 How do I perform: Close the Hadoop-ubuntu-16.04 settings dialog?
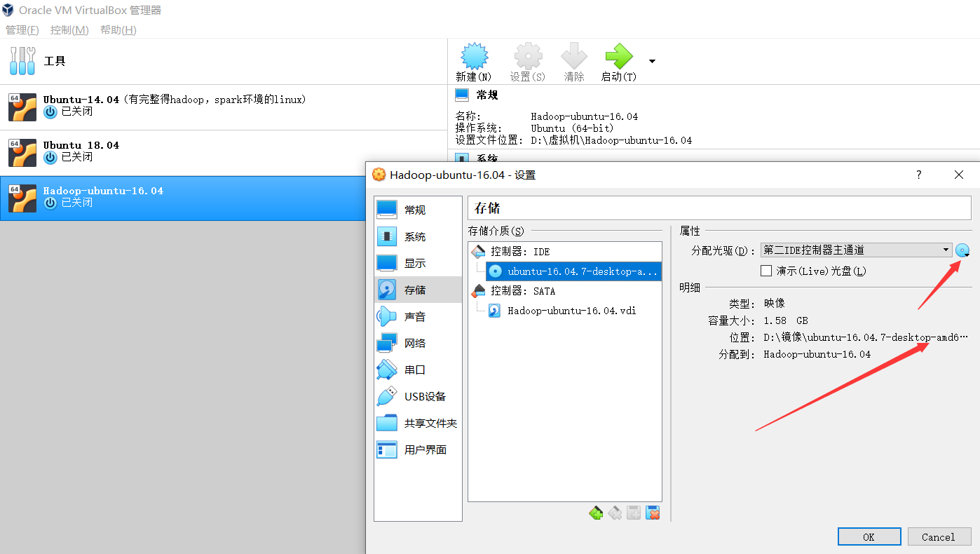pos(959,175)
